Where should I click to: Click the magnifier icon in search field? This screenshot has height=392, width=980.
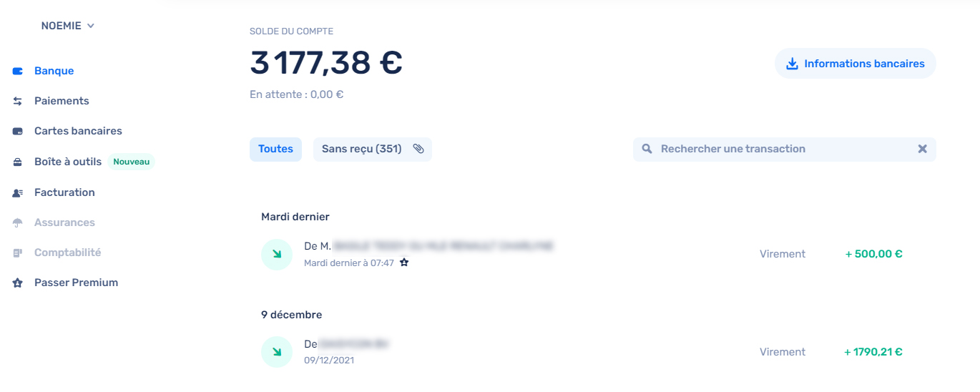point(647,149)
